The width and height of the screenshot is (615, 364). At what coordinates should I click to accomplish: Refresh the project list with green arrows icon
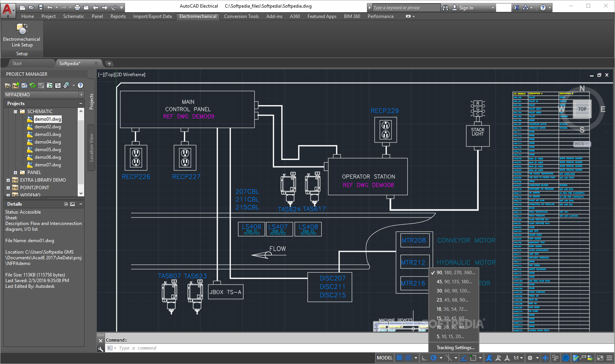tap(33, 85)
